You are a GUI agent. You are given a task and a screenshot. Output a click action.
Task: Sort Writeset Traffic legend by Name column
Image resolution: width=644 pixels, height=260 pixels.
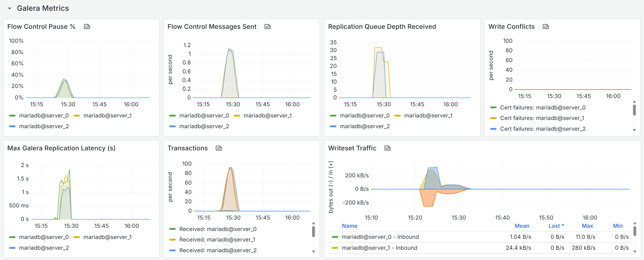(349, 226)
